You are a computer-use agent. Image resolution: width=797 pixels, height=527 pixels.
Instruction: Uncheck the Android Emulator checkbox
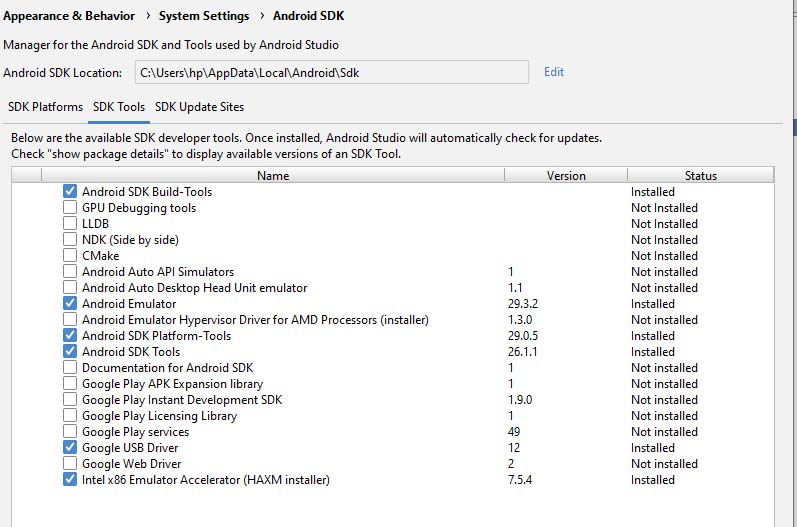[70, 304]
